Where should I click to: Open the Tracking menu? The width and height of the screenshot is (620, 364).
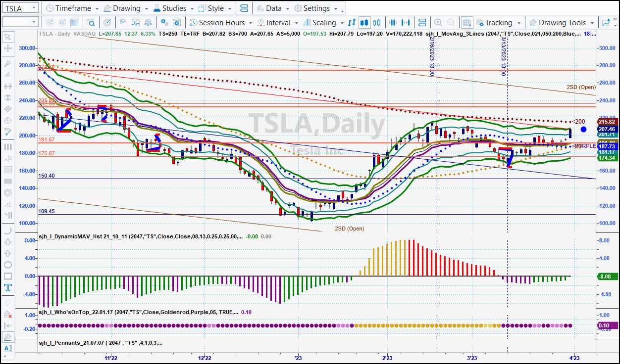pos(498,22)
